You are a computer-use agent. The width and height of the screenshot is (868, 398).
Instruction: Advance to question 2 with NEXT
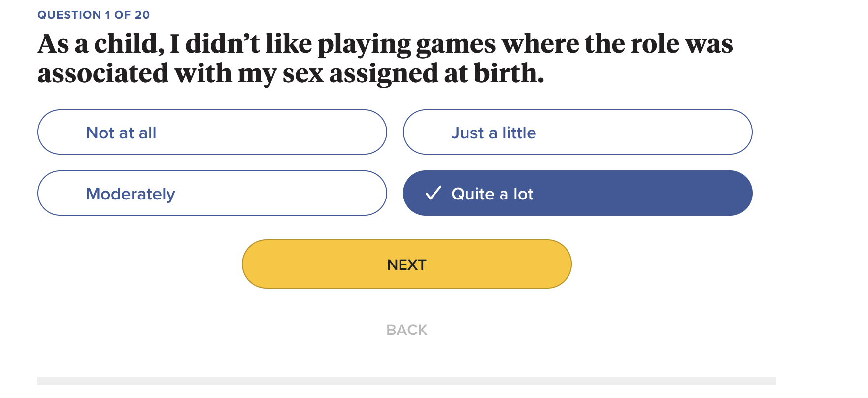point(406,264)
